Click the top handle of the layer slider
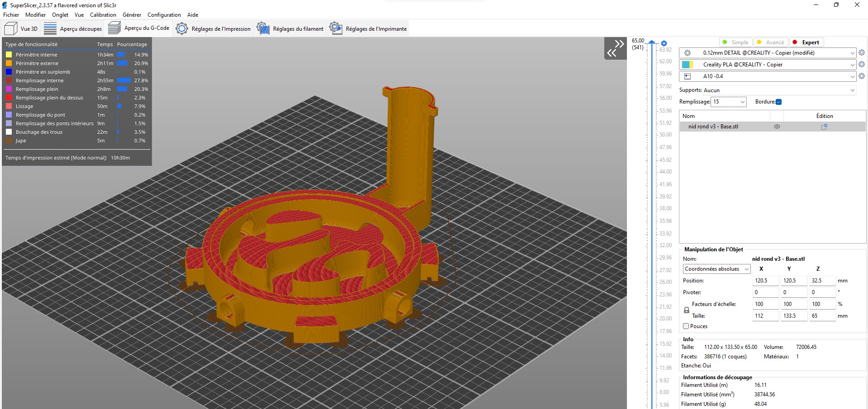 652,42
